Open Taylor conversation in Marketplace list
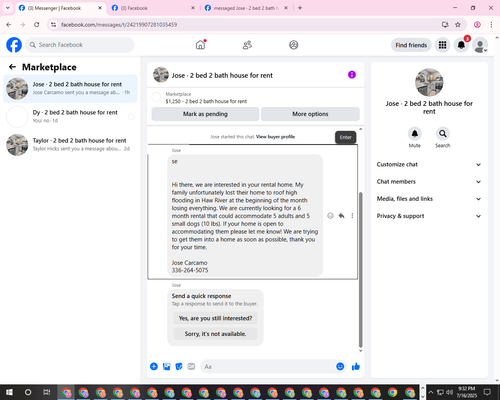This screenshot has width=500, height=400. (x=70, y=144)
